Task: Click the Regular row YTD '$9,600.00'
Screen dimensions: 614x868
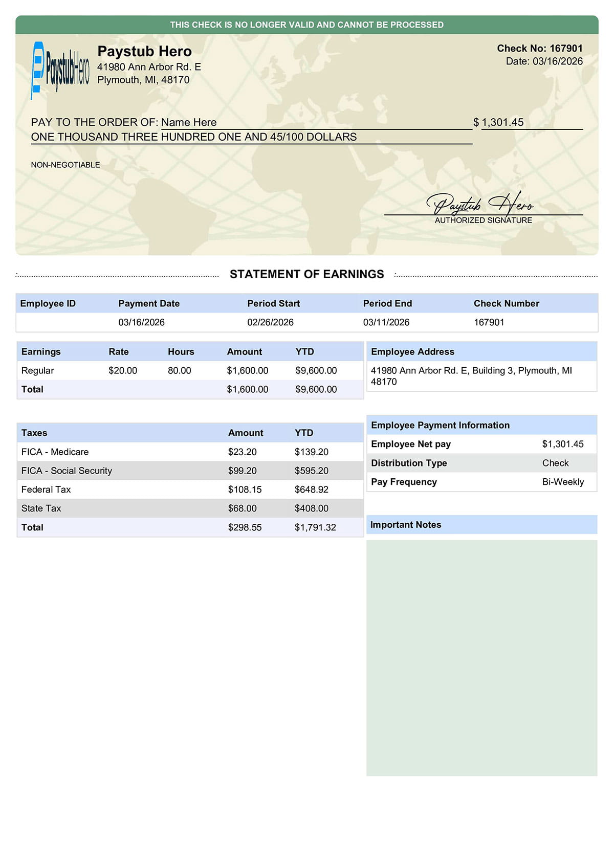Action: click(316, 370)
